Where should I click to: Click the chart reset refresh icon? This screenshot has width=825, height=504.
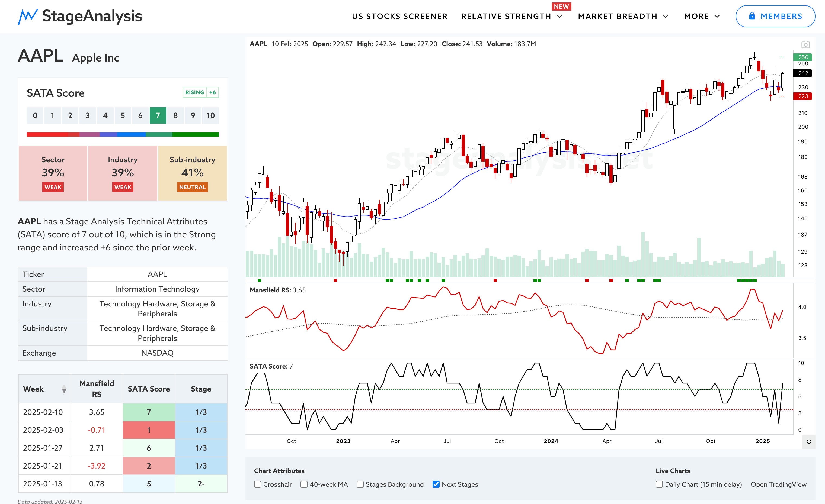[809, 441]
